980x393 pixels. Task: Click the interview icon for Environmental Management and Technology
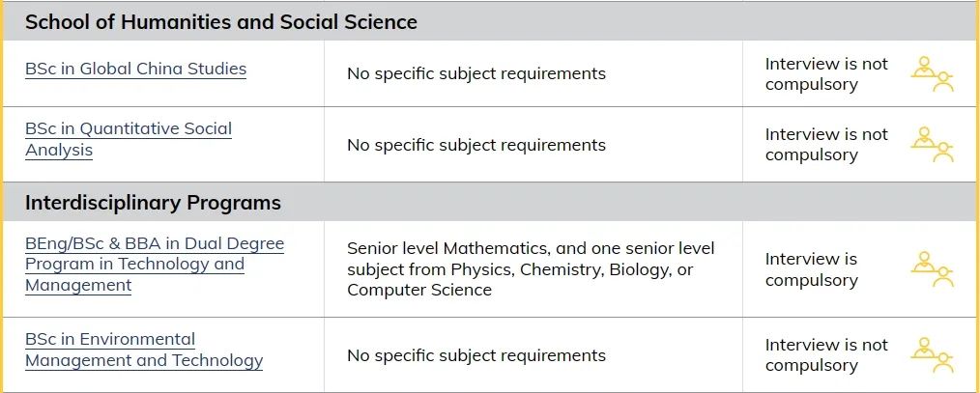[932, 355]
